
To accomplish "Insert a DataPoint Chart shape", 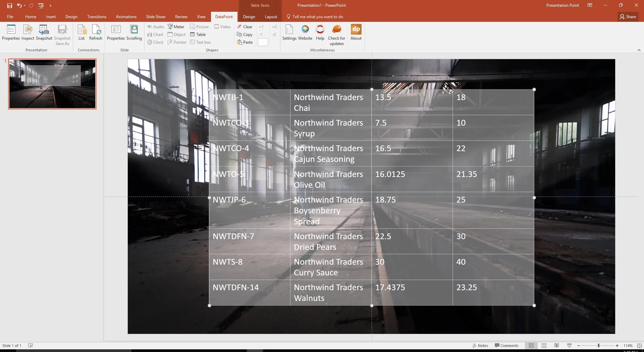I will pyautogui.click(x=155, y=34).
